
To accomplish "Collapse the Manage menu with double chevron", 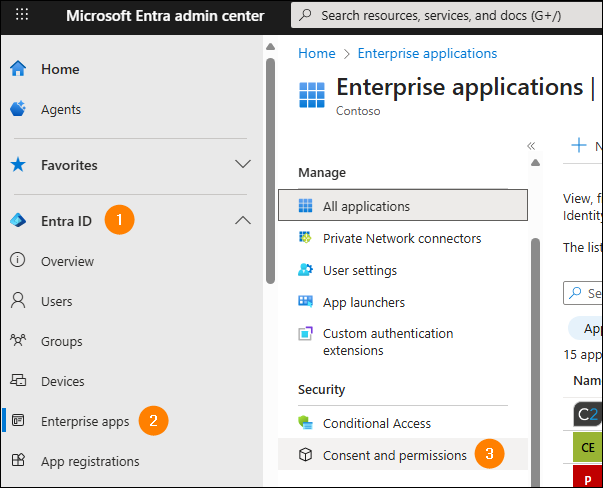I will (531, 146).
